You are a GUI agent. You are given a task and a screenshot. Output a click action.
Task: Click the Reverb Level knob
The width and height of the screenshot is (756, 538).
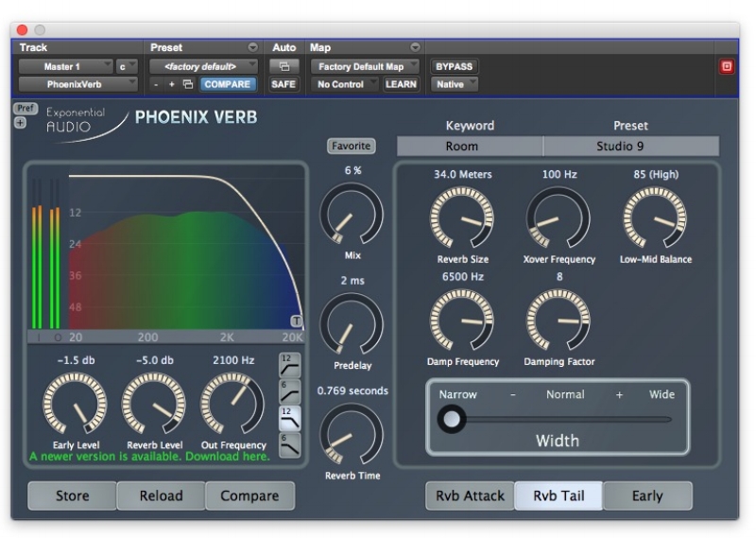click(153, 404)
